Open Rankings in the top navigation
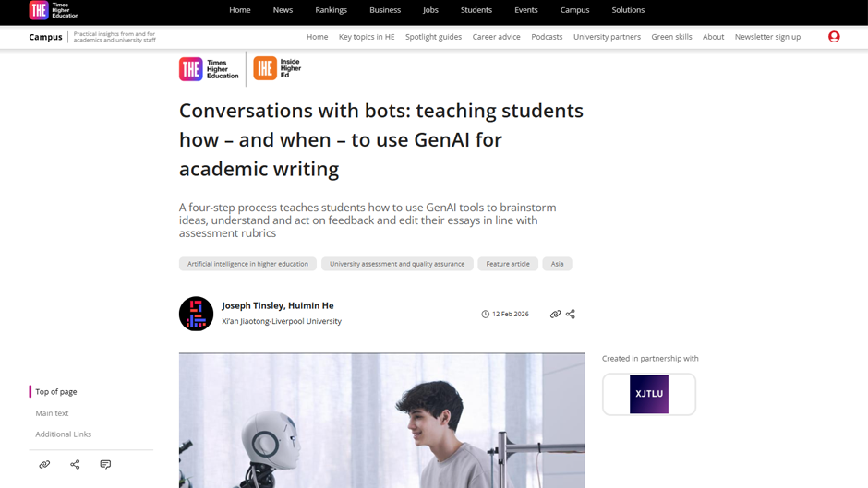The image size is (868, 488). click(x=331, y=10)
